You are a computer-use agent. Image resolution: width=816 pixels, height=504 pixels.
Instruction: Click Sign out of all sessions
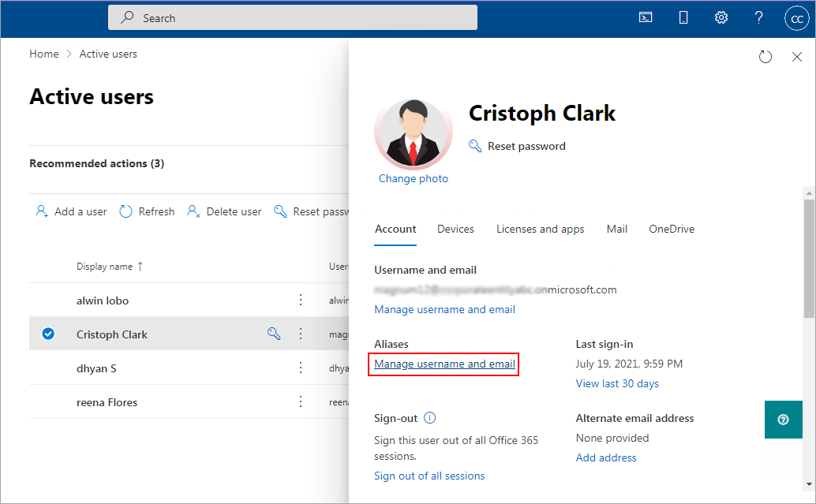tap(429, 476)
